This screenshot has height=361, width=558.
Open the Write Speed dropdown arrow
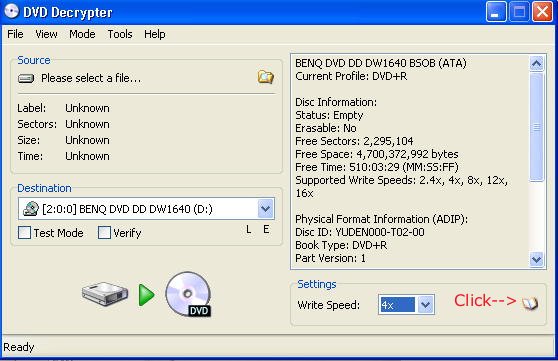click(x=425, y=305)
